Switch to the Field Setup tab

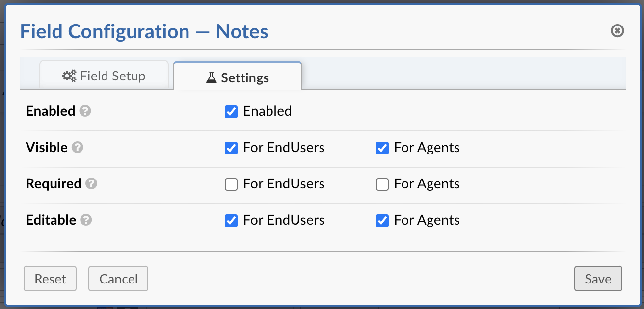(x=104, y=76)
